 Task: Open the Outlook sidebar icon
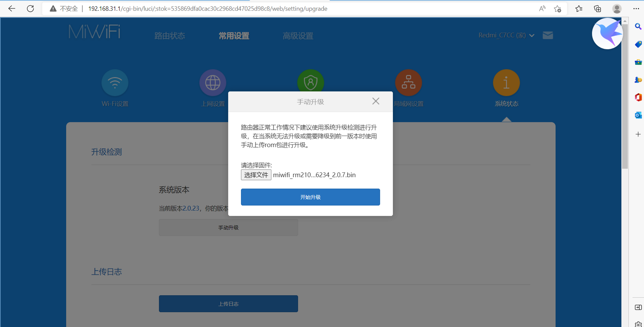638,115
